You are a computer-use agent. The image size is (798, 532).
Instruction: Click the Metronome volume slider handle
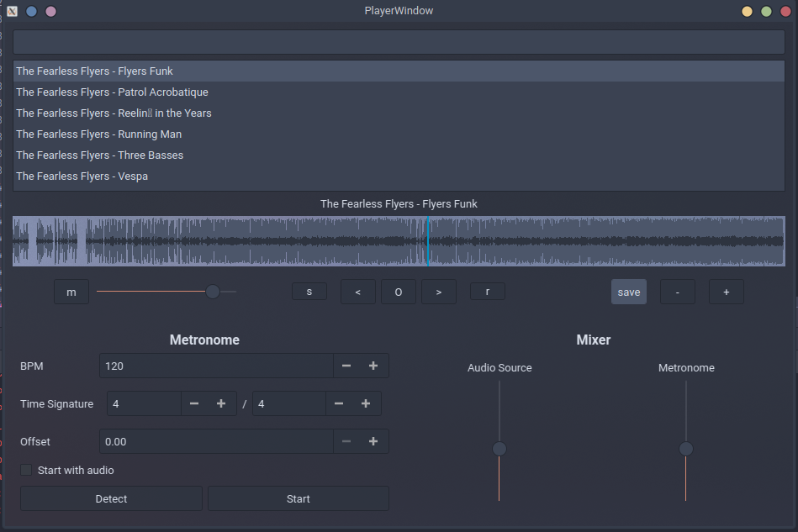pyautogui.click(x=686, y=449)
